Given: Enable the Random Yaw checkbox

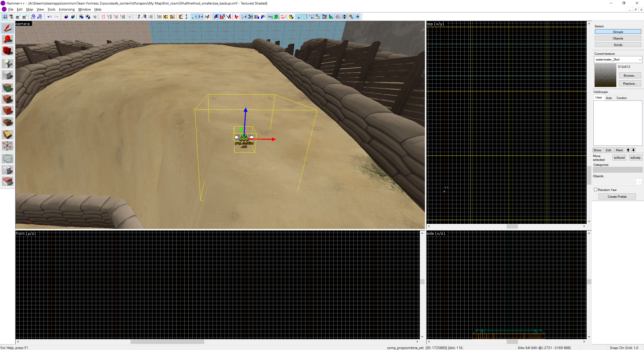Looking at the screenshot, I should pyautogui.click(x=595, y=190).
